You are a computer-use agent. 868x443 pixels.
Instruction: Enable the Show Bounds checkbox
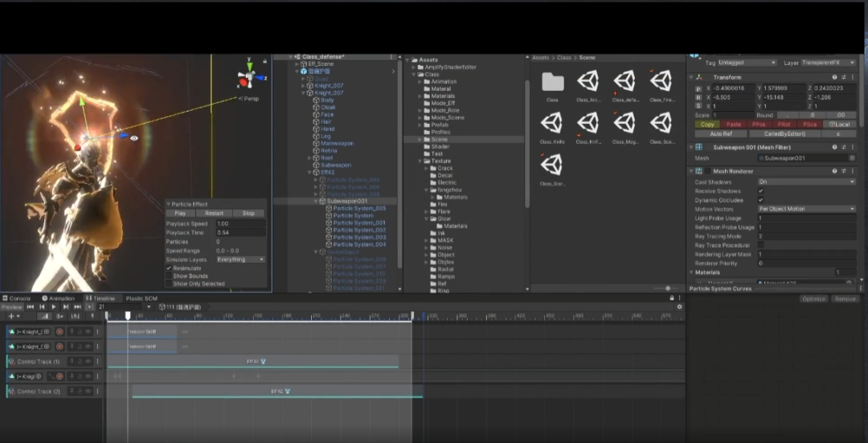169,276
